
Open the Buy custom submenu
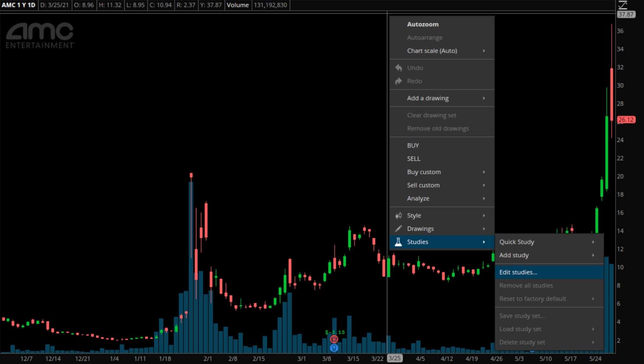[x=442, y=172]
